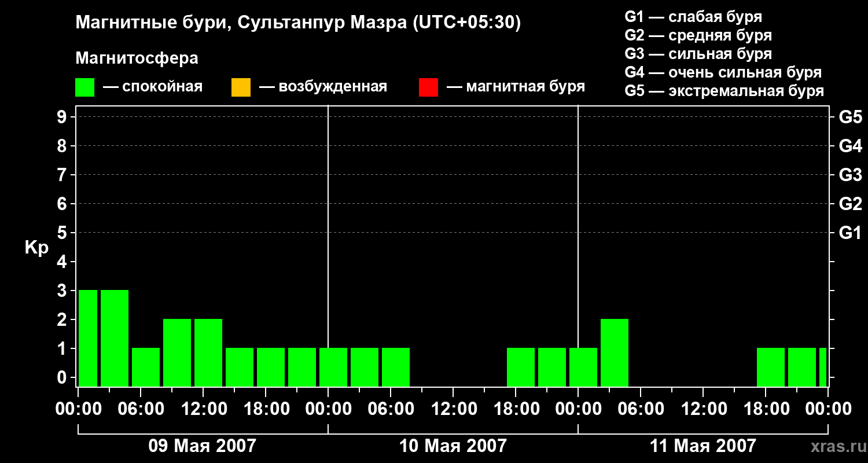
Task: Click the '18:00' time label under 11 Мая
Action: tap(766, 409)
